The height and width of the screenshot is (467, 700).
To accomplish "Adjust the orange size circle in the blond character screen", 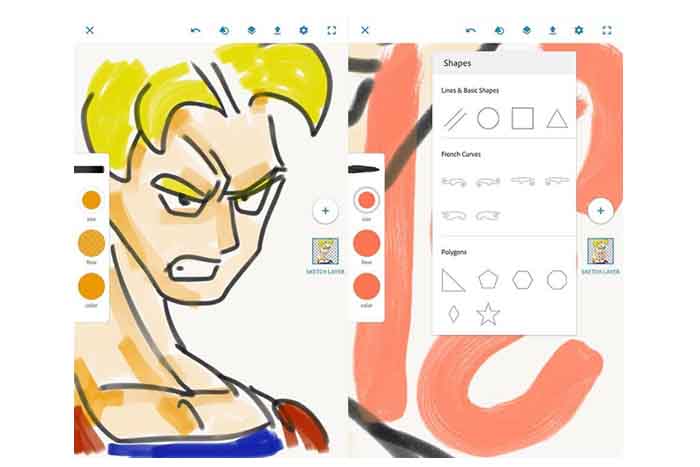I will click(x=92, y=200).
